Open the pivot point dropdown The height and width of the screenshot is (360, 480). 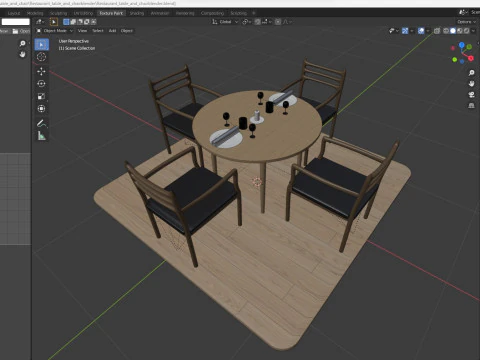247,22
